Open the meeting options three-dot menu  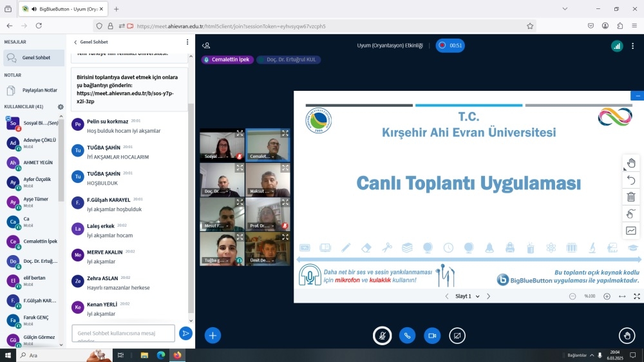632,46
